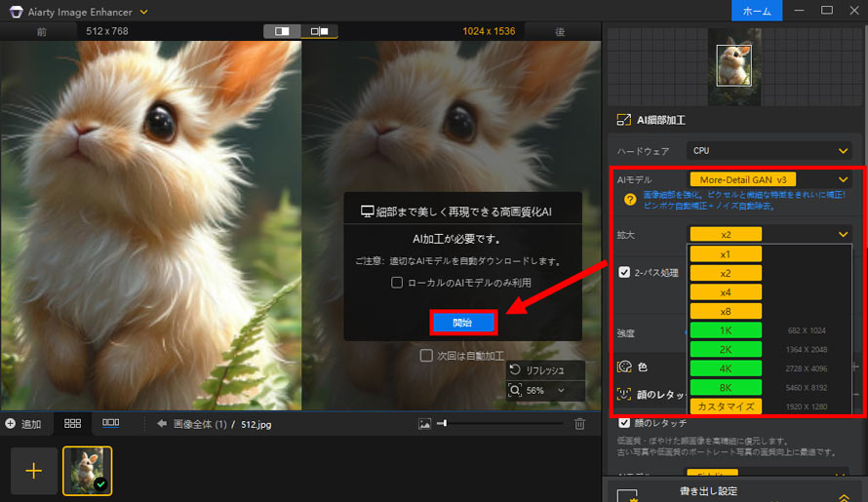
Task: Select the 1K resolution option
Action: [726, 330]
